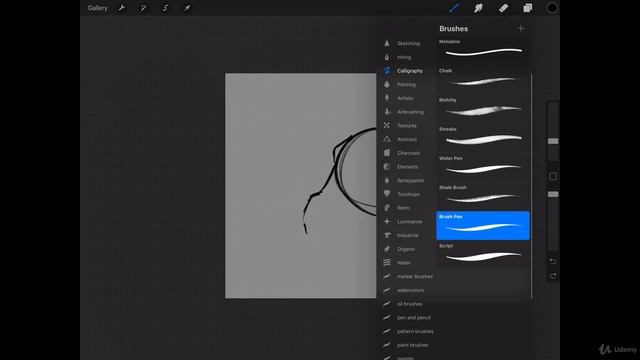
Task: Choose the Water Pen brush
Action: click(483, 167)
